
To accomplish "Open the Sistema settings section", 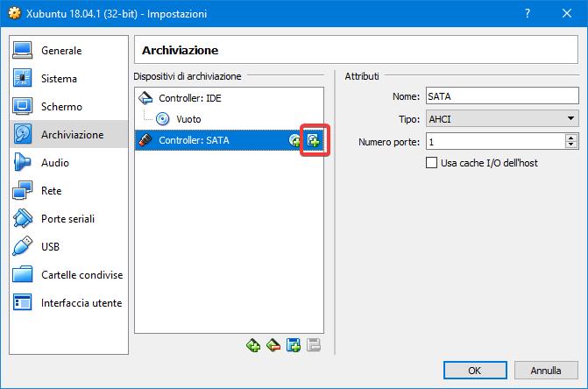I will tap(68, 78).
